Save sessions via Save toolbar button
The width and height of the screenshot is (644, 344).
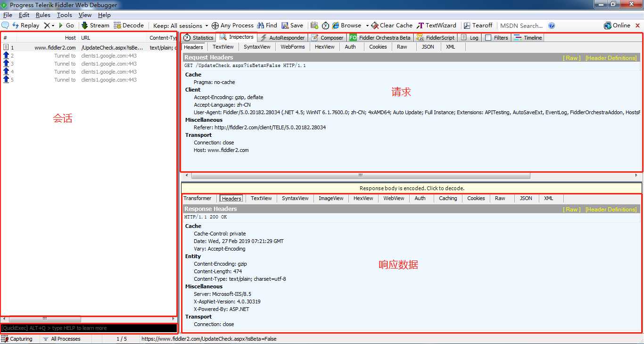[x=292, y=25]
